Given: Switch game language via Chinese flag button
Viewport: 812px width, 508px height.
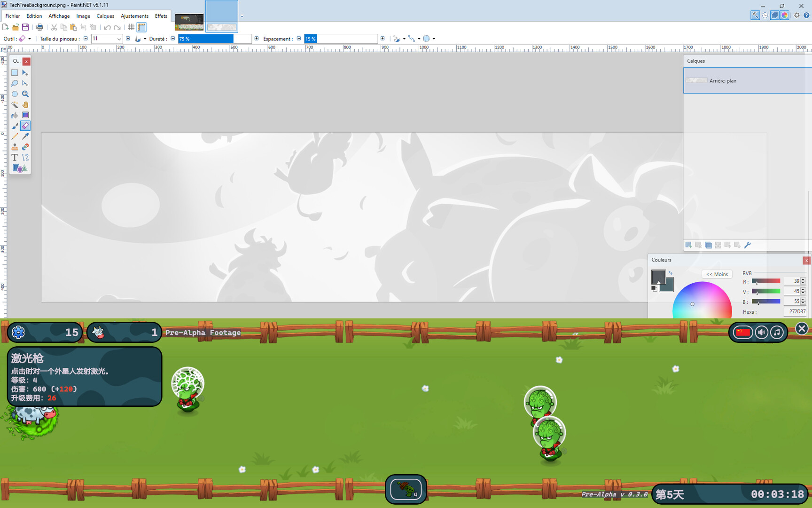Looking at the screenshot, I should point(743,333).
